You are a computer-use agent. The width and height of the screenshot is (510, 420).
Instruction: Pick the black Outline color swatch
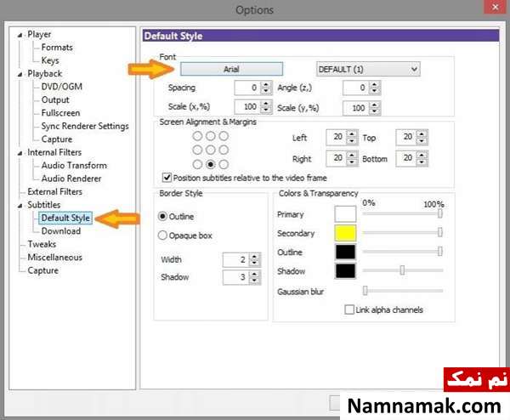click(345, 252)
